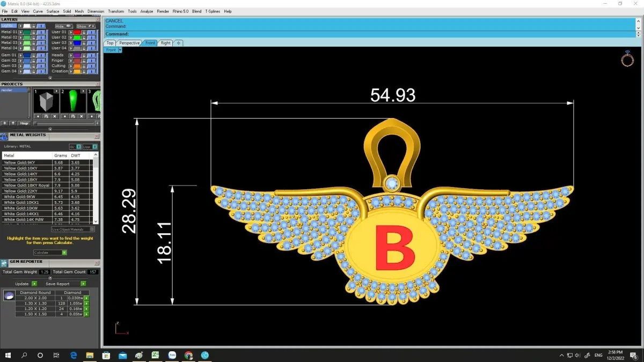Open the Surface menu
Image resolution: width=644 pixels, height=362 pixels.
(x=53, y=11)
